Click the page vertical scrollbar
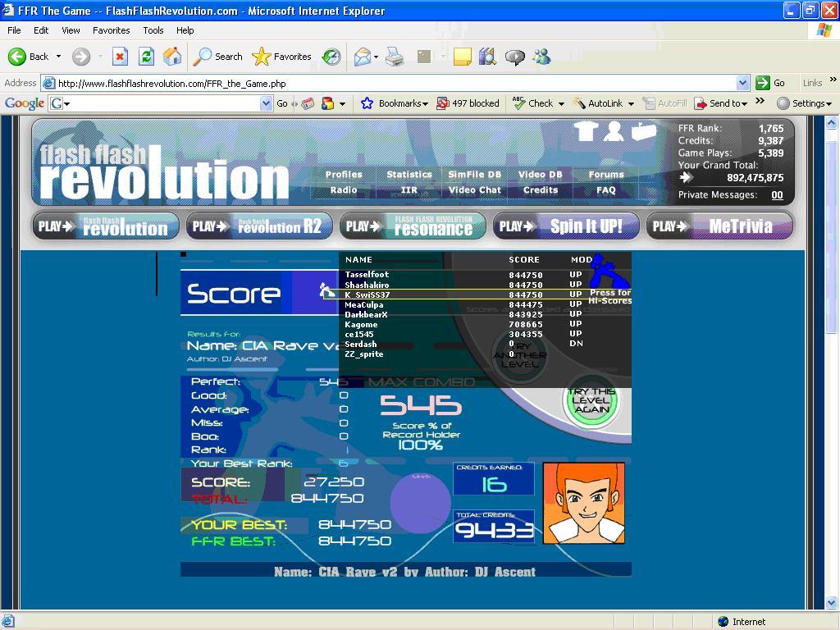 click(x=831, y=362)
